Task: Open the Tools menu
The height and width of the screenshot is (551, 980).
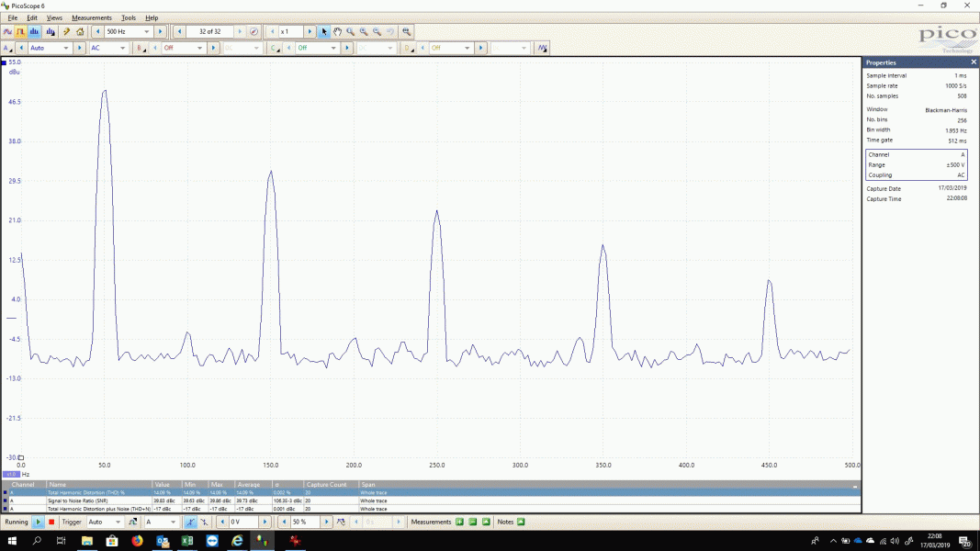Action: point(128,18)
